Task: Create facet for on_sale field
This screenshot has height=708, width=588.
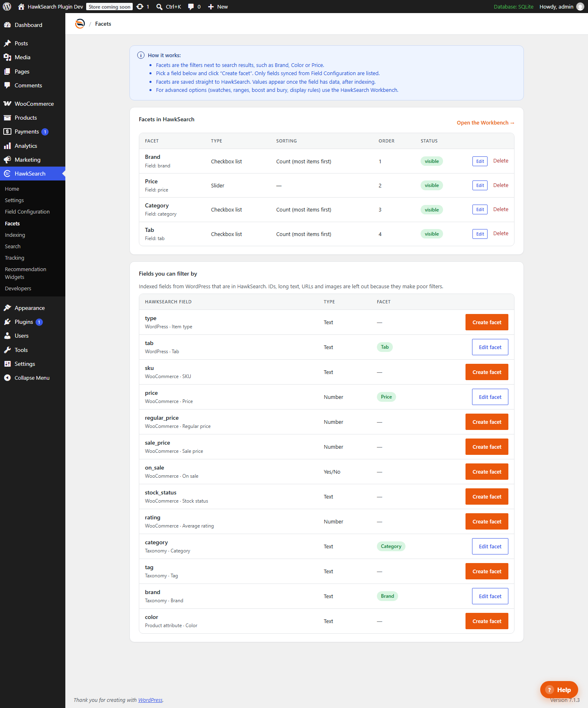Action: tap(487, 472)
